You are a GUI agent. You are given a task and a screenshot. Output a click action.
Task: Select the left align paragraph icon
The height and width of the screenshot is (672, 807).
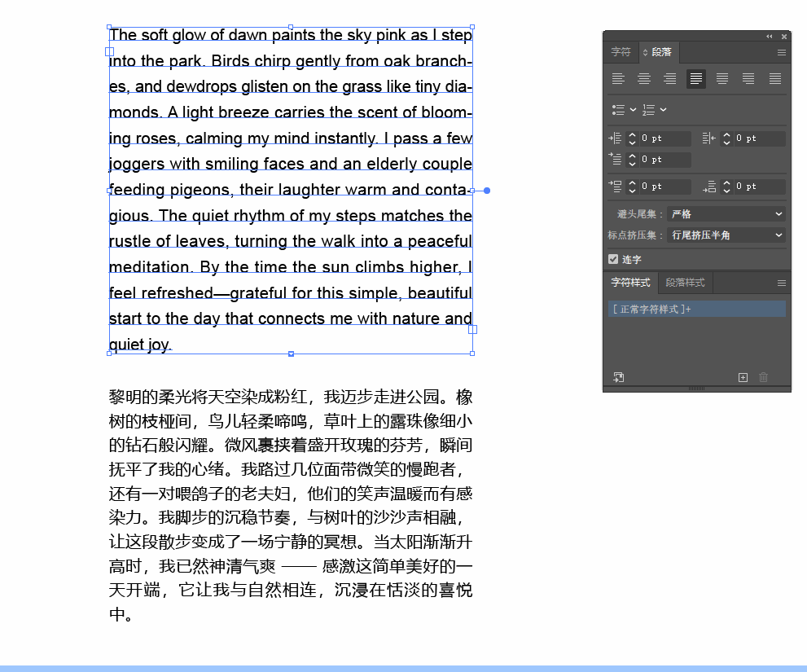pyautogui.click(x=618, y=78)
